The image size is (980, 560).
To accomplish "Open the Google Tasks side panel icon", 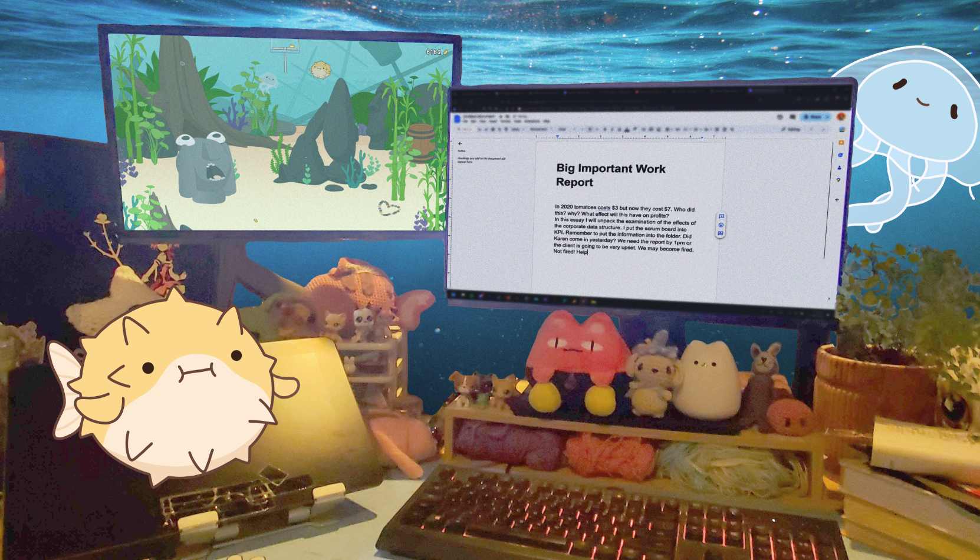I will [840, 155].
